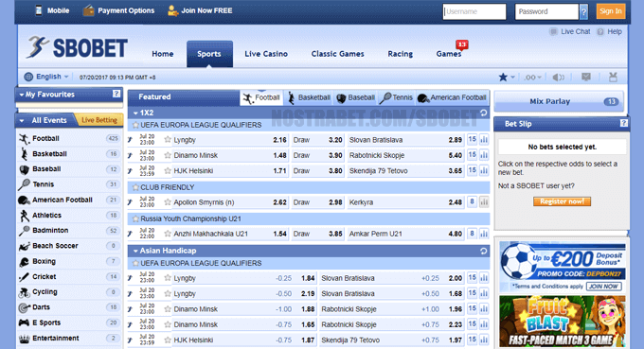Open the messages envelope icon in toolbar
644x349 pixels.
point(586,77)
